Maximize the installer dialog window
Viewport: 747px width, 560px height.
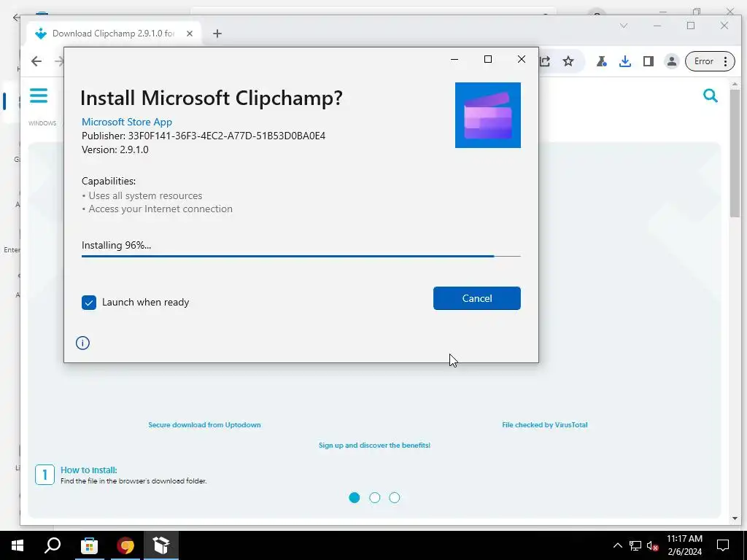[488, 59]
